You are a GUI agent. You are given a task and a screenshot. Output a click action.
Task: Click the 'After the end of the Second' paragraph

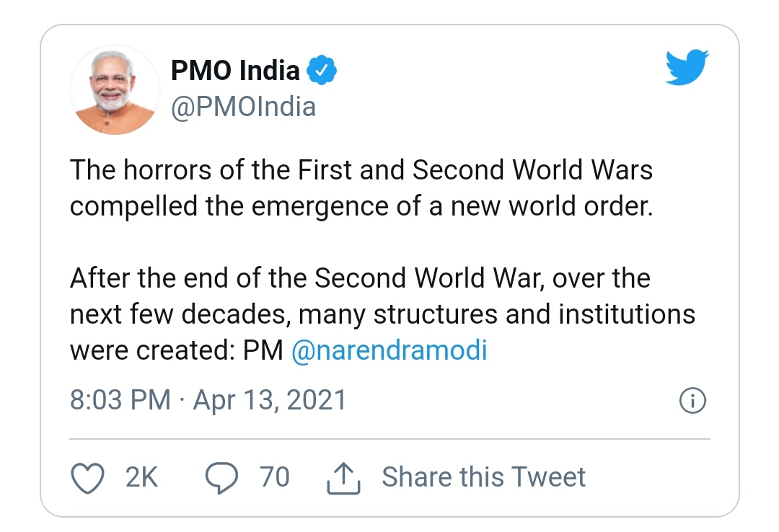[x=382, y=314]
